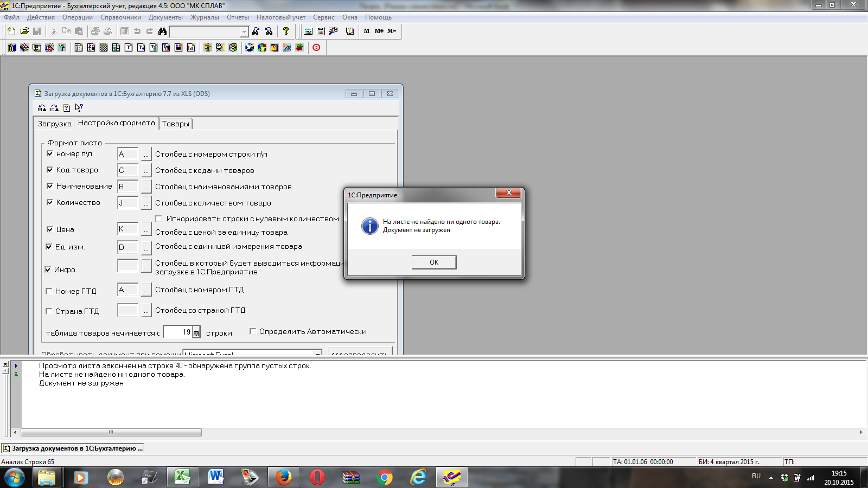
Task: Open the 'Файл' menu
Action: coord(11,17)
